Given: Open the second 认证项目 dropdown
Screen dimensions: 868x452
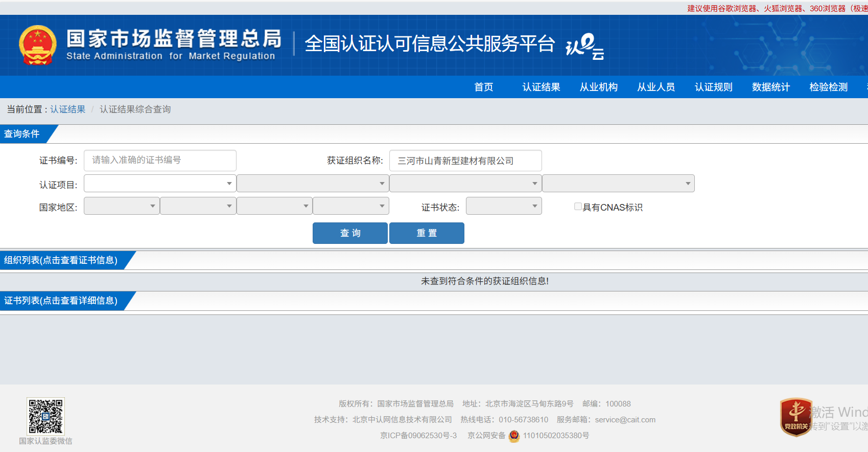Looking at the screenshot, I should coord(313,184).
